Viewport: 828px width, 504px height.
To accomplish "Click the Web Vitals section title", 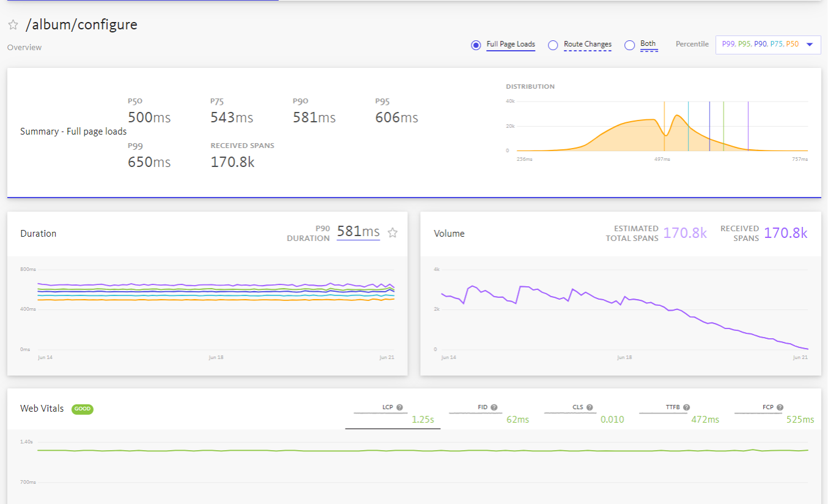I will pyautogui.click(x=42, y=409).
